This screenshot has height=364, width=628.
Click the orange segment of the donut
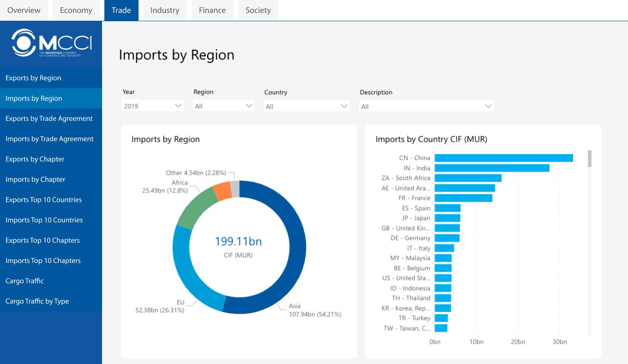pos(222,191)
